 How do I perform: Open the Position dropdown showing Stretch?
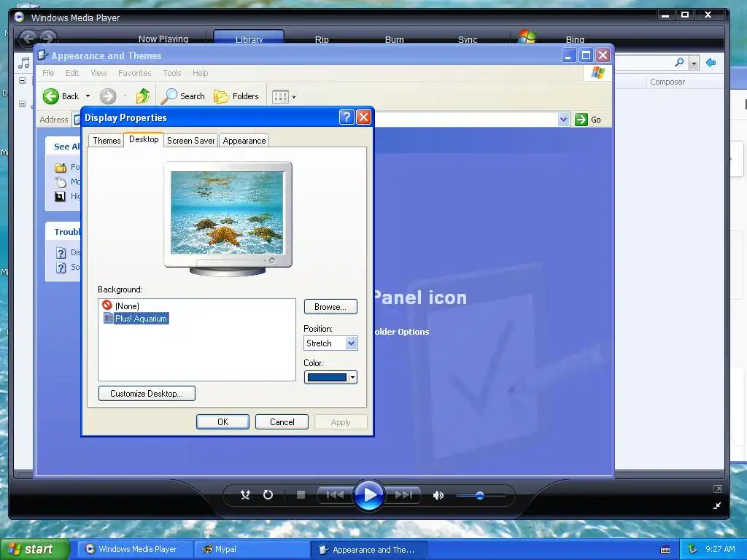(330, 343)
